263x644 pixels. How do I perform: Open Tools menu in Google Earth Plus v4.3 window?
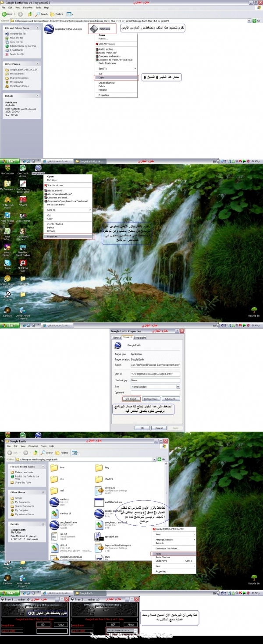tap(39, 7)
